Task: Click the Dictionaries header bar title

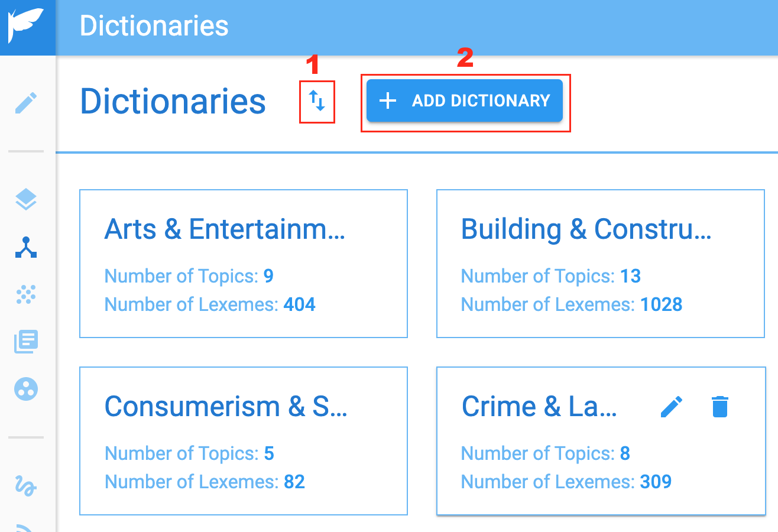Action: pos(154,26)
